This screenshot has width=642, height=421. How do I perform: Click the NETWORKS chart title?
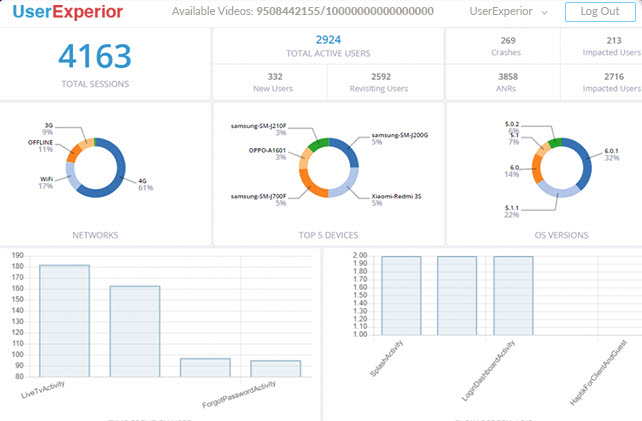pyautogui.click(x=95, y=235)
